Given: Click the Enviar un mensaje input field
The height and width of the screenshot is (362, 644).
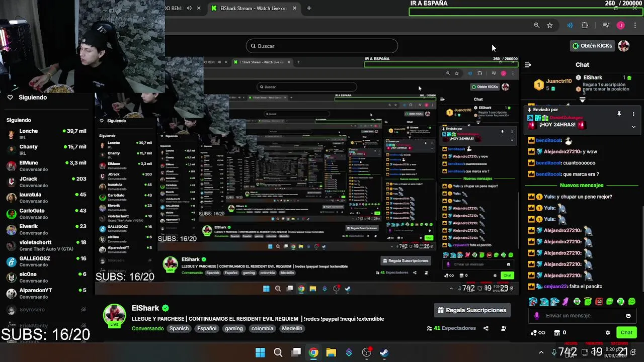Looking at the screenshot, I should 582,316.
